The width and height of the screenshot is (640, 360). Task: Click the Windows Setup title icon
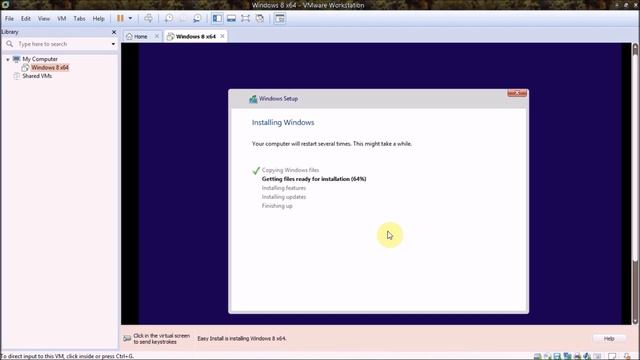253,99
